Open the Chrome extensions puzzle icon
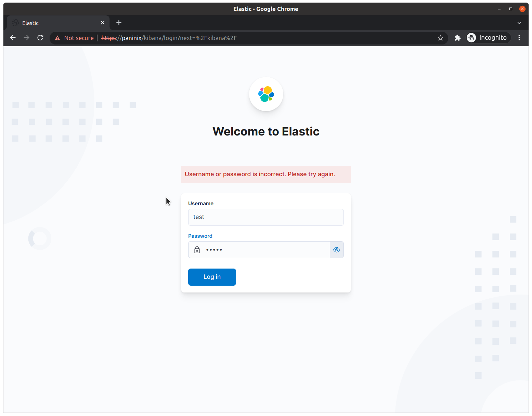532x416 pixels. [457, 38]
